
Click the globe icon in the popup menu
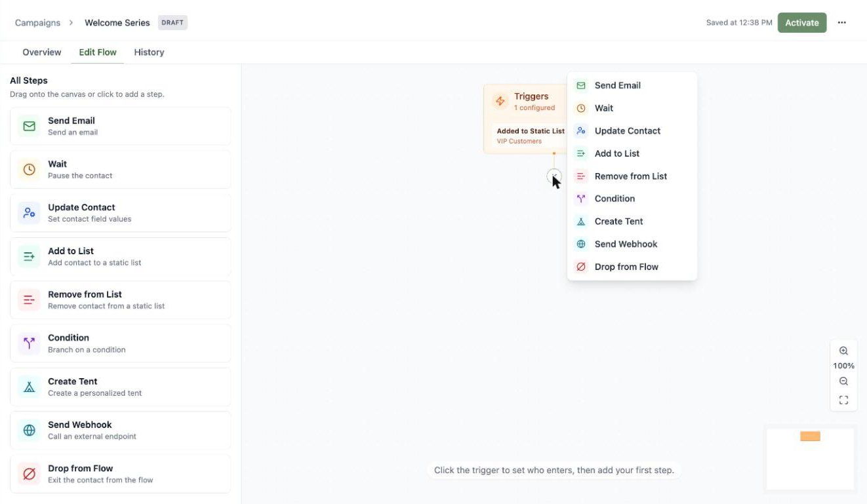pyautogui.click(x=581, y=244)
